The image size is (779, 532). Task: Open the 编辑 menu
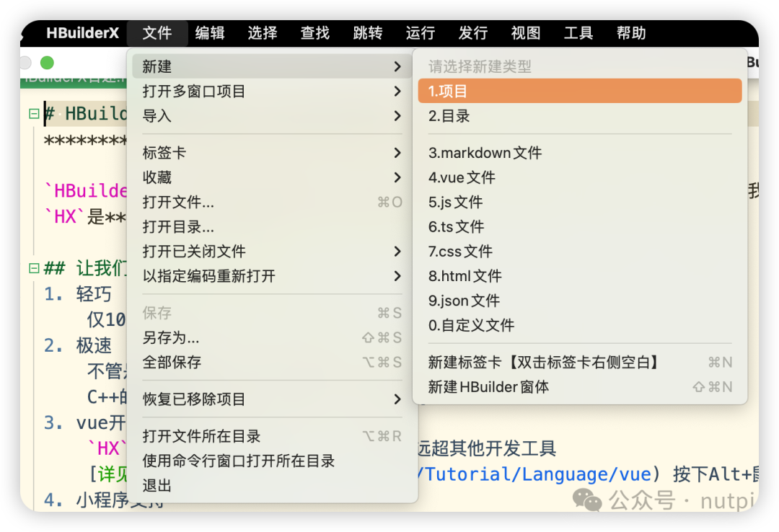pyautogui.click(x=210, y=33)
